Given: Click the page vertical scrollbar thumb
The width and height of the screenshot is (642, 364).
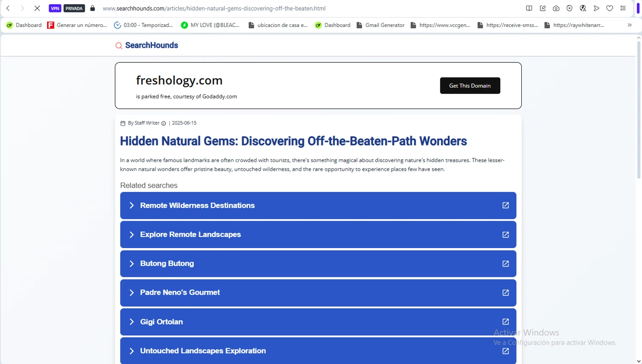Looking at the screenshot, I should pyautogui.click(x=639, y=110).
